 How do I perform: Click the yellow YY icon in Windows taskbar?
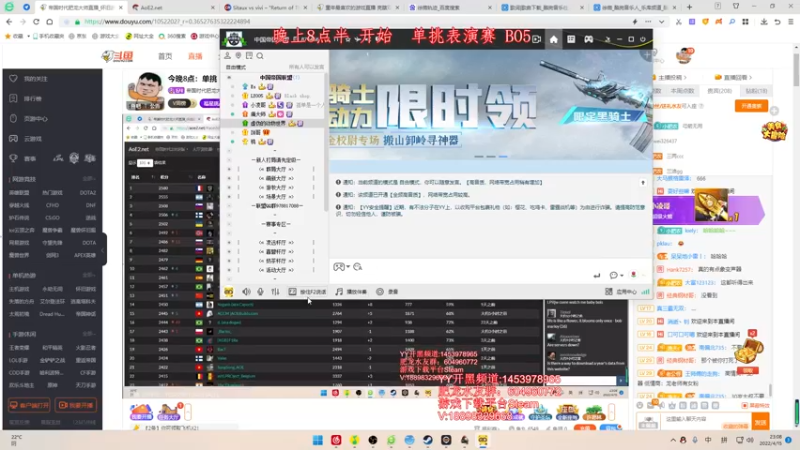[483, 440]
